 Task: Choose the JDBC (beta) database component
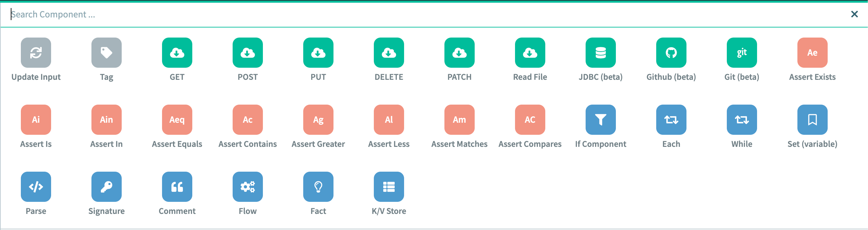click(600, 53)
